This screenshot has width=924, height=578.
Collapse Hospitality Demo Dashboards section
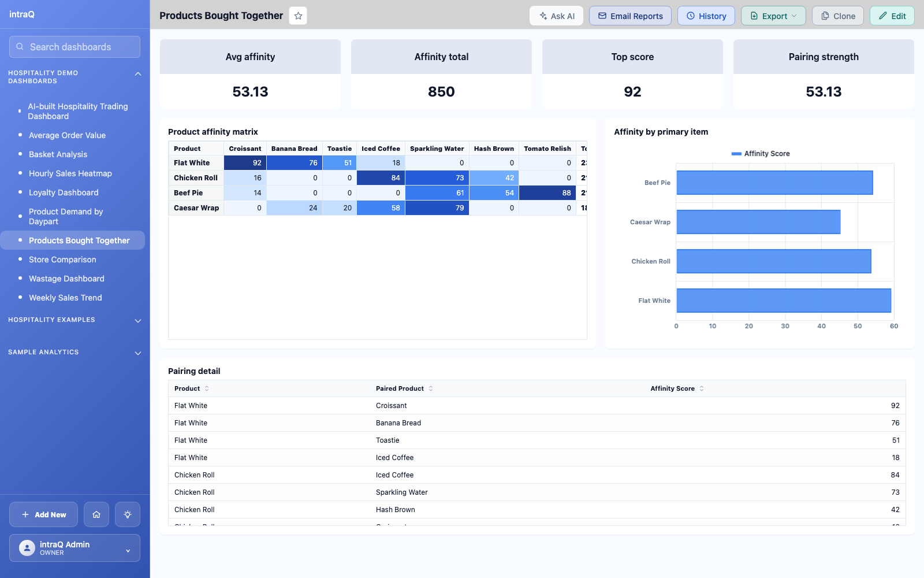pyautogui.click(x=138, y=74)
